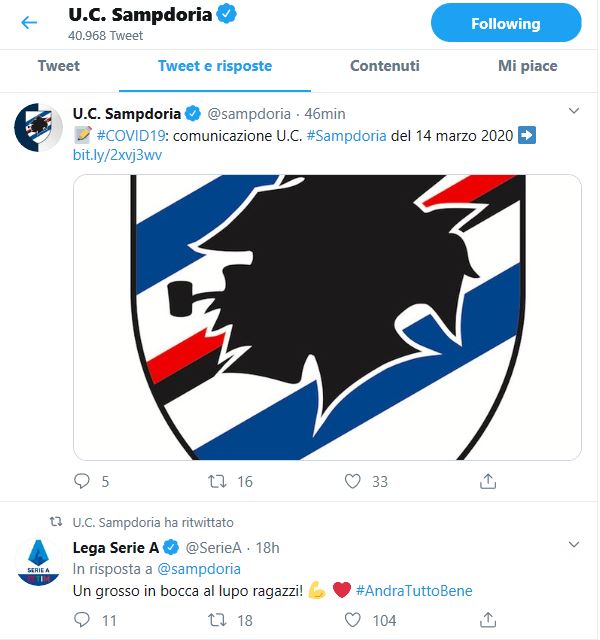Viewport: 600px width, 640px height.
Task: Go back using the left arrow
Action: tap(29, 23)
